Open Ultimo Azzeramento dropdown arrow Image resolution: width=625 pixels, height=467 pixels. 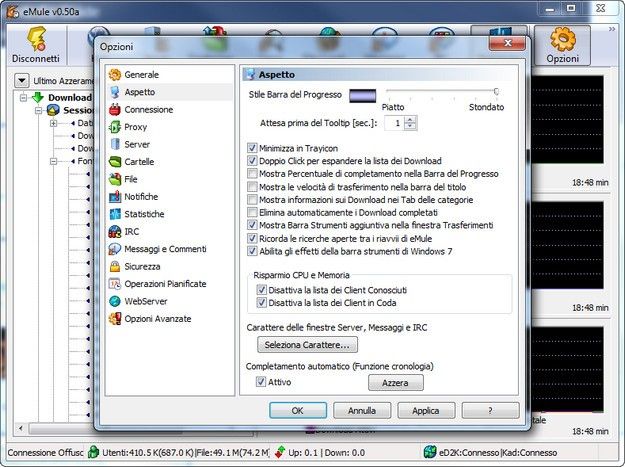(22, 81)
